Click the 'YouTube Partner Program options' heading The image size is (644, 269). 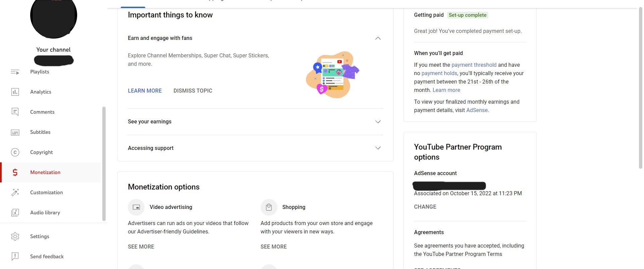458,152
